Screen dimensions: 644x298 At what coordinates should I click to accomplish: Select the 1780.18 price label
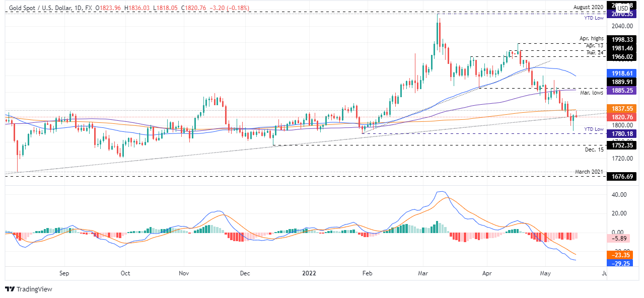[622, 133]
